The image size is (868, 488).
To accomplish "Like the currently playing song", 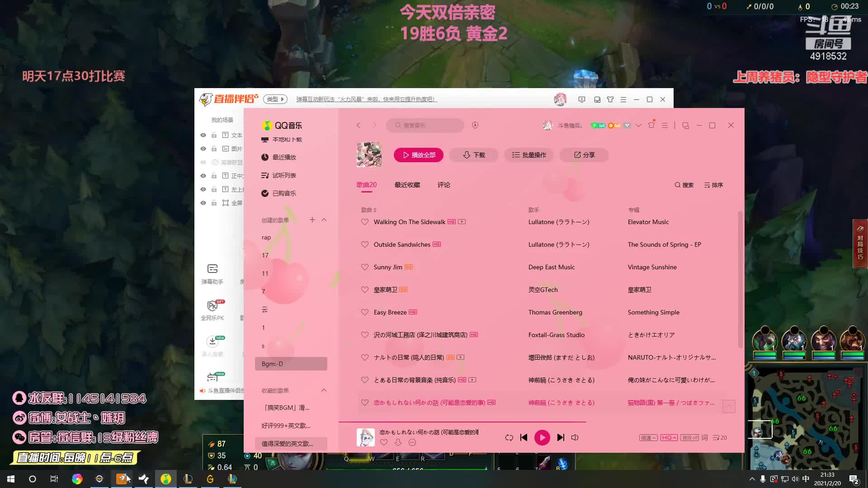I will click(384, 442).
